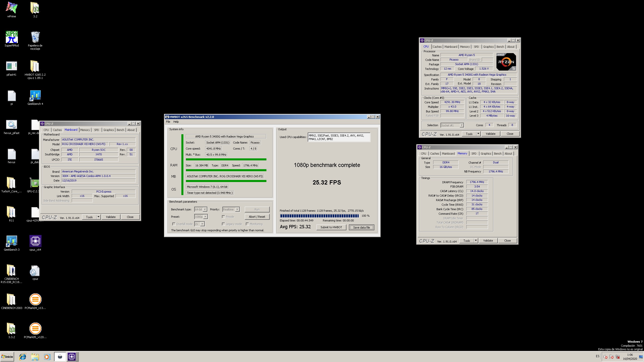Screen dimensions: 644x362
Task: Click Save data file button
Action: [361, 227]
